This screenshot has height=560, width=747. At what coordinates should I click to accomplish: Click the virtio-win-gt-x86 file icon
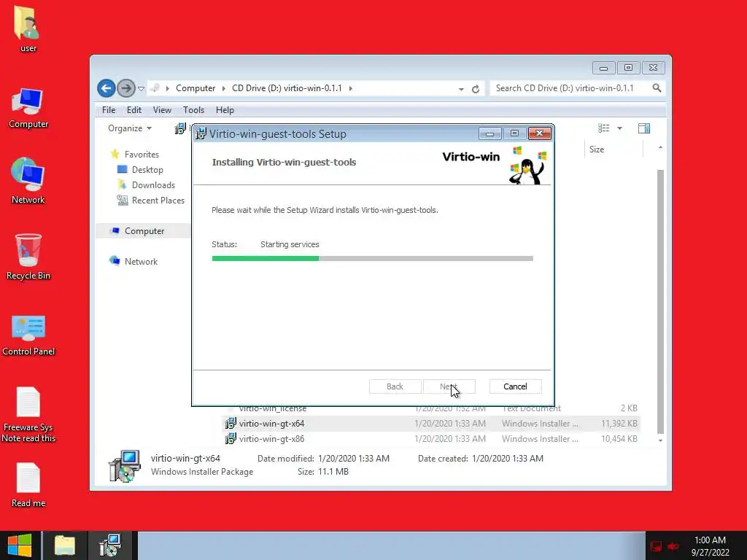(231, 438)
